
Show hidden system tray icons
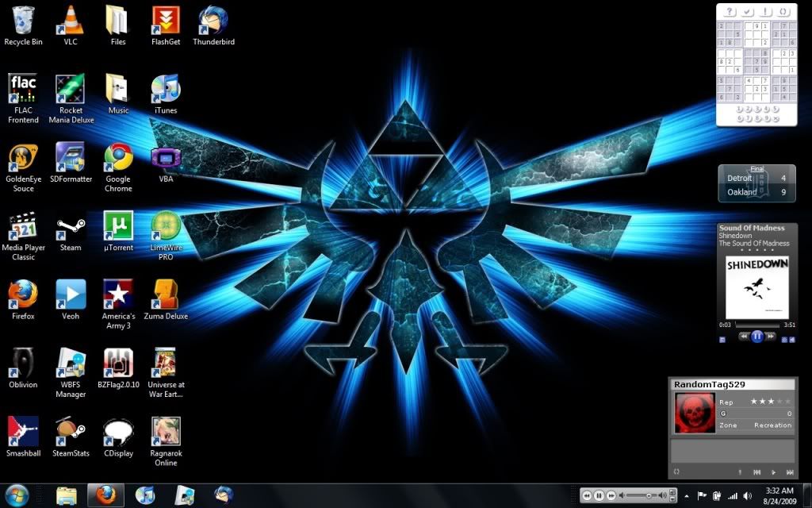687,495
